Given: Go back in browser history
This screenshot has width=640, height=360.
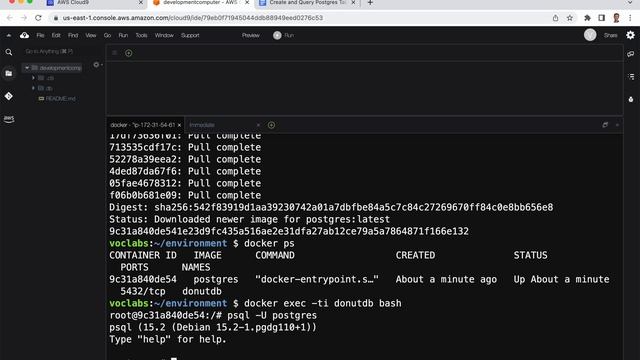Looking at the screenshot, I should [x=9, y=18].
